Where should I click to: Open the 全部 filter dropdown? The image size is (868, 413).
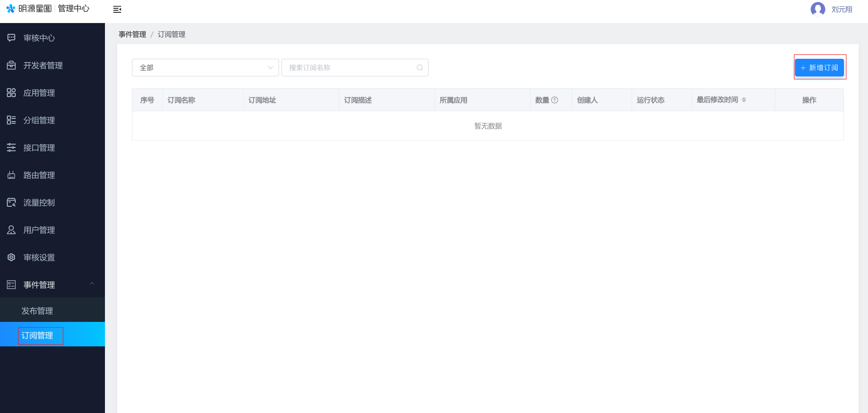pos(205,68)
